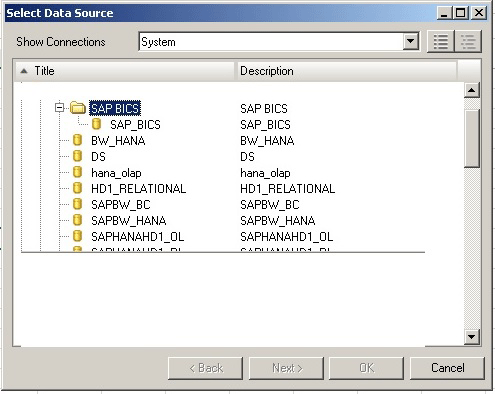
Task: Switch to the tree view toggle button
Action: [468, 42]
